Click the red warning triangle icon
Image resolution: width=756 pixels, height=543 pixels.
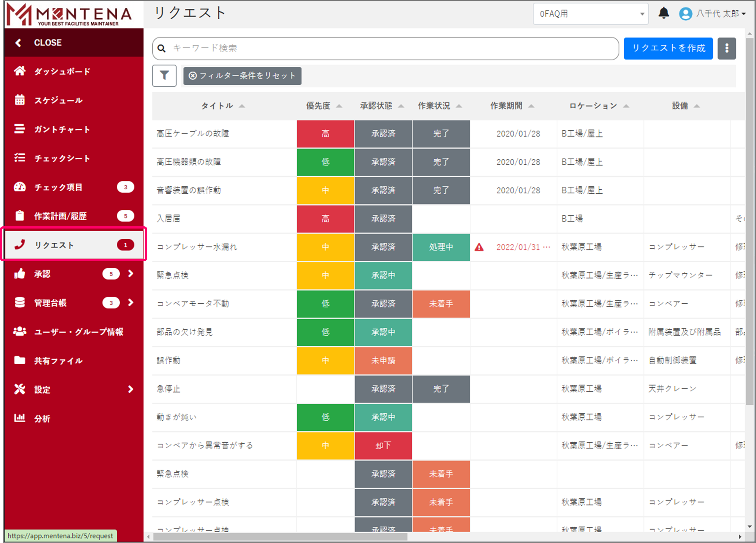pos(479,247)
